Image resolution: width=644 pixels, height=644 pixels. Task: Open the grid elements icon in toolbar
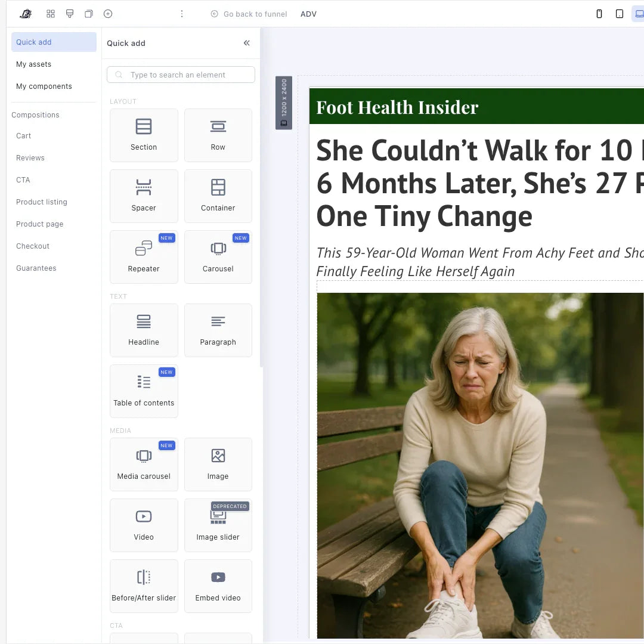[x=51, y=14]
